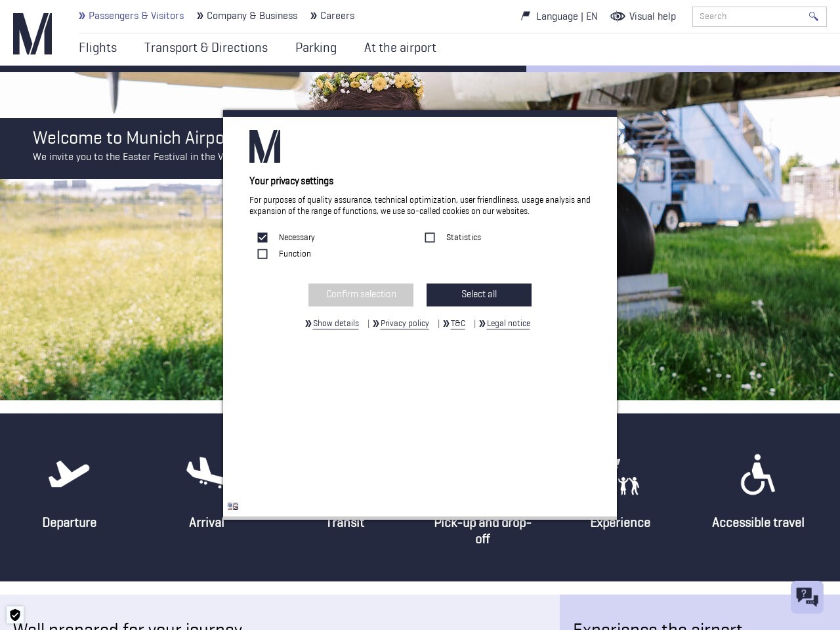Screen dimensions: 840x630
Task: Click the search magnifier icon
Action: coord(813,16)
